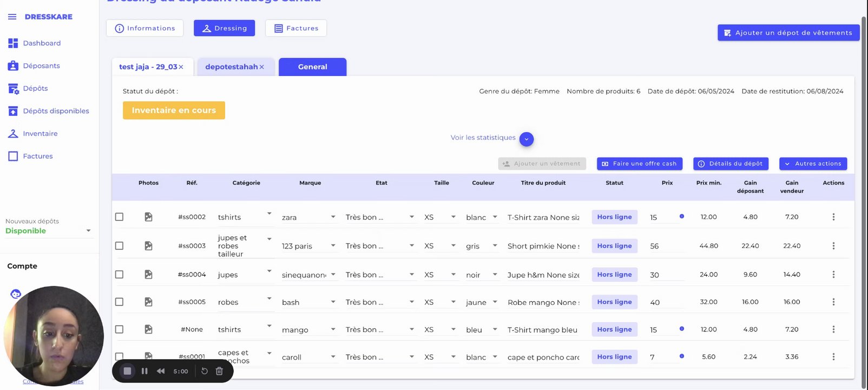Switch to the Factures tab

[296, 28]
